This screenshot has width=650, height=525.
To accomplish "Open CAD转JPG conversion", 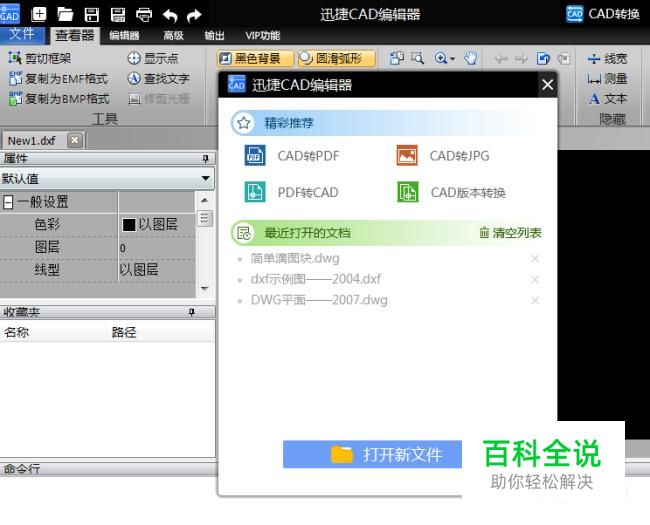I will point(443,156).
